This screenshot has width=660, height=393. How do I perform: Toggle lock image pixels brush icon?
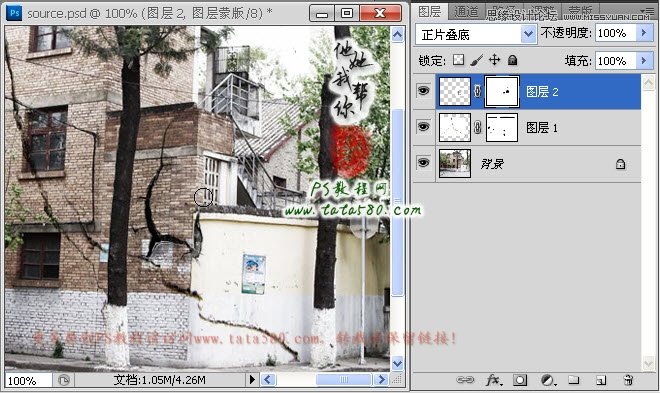point(476,60)
